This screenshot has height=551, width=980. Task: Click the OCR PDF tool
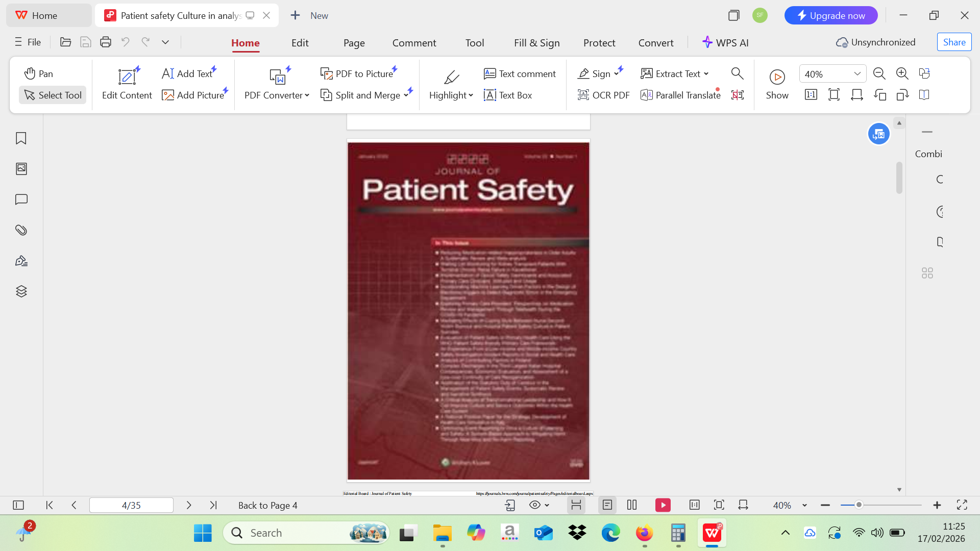(603, 95)
